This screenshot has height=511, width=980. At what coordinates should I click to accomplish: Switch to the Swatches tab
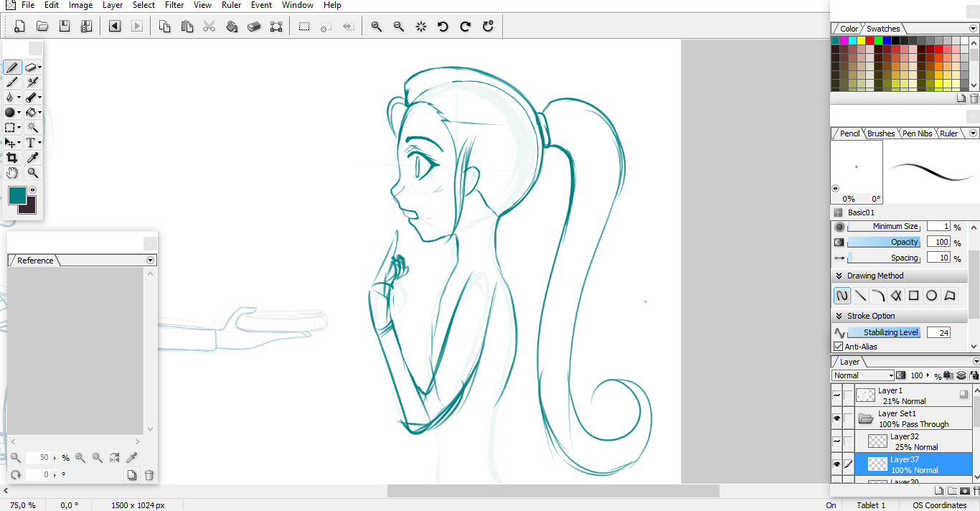pos(882,29)
